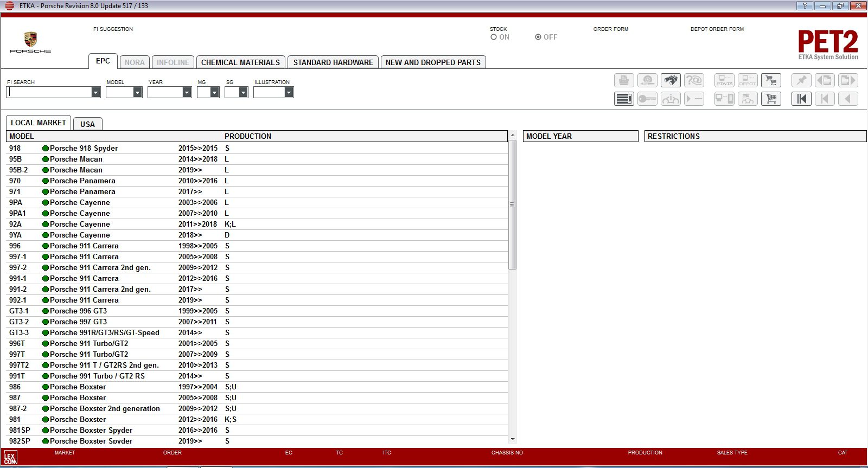This screenshot has width=868, height=468.
Task: Select the Porsche 991 Turbo / GT2 RS row
Action: click(x=257, y=376)
